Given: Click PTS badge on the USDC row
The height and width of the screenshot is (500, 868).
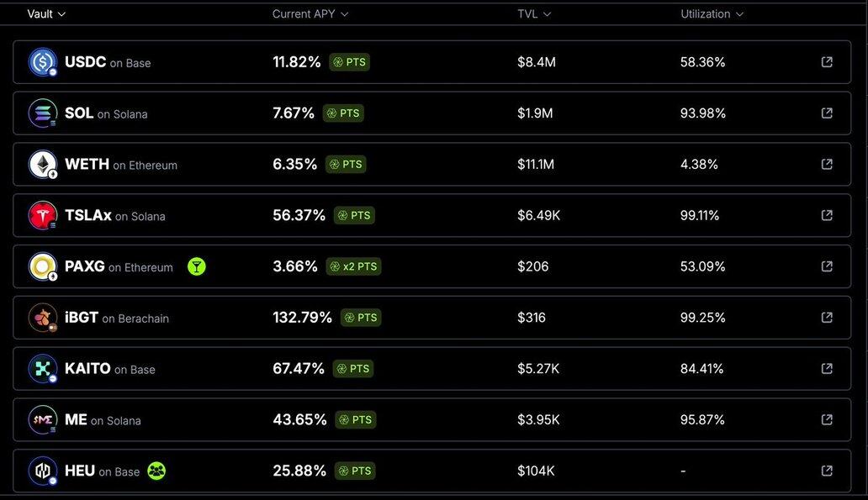Looking at the screenshot, I should (349, 62).
